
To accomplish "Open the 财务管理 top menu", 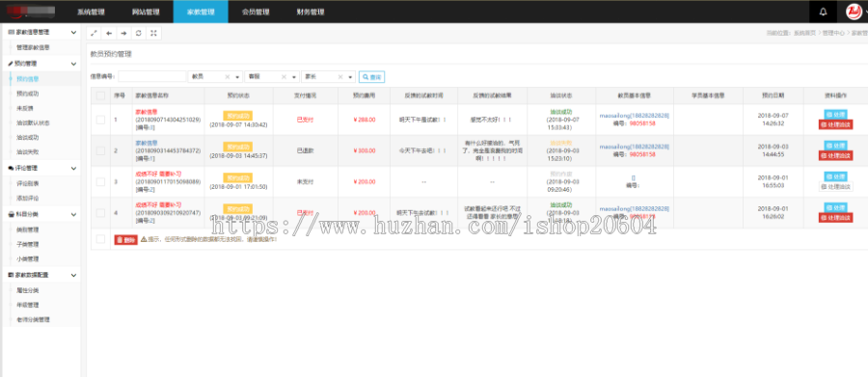I will coord(310,12).
